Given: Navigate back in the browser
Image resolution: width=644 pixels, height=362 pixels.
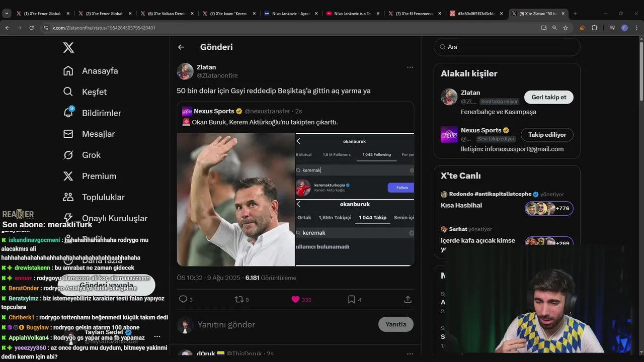Looking at the screenshot, I should (7, 28).
